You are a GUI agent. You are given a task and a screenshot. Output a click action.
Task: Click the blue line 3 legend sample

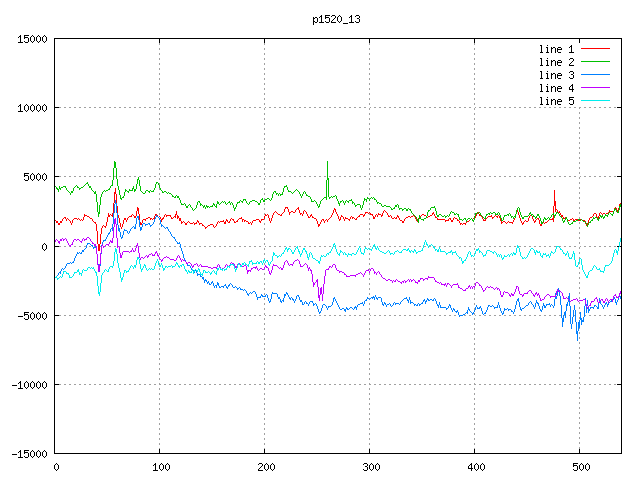[595, 75]
